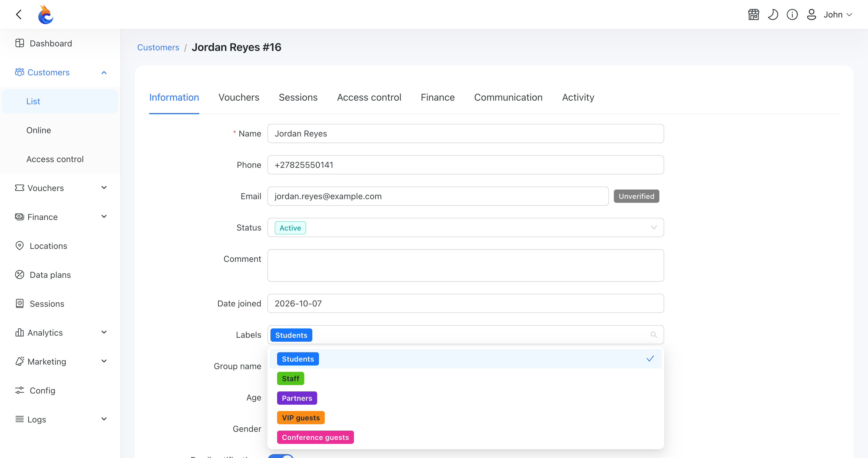Click the Locations pin icon
Screen dimensions: 868x458
click(20, 246)
